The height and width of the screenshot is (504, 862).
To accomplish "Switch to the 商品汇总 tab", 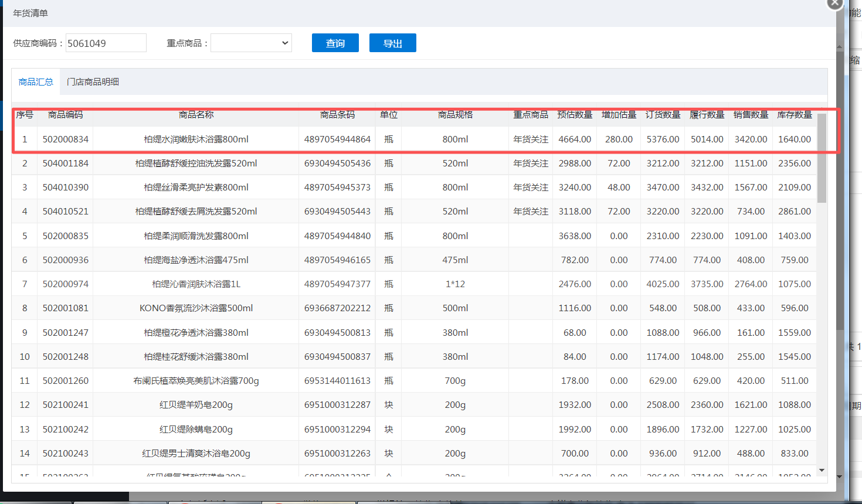I will tap(36, 82).
